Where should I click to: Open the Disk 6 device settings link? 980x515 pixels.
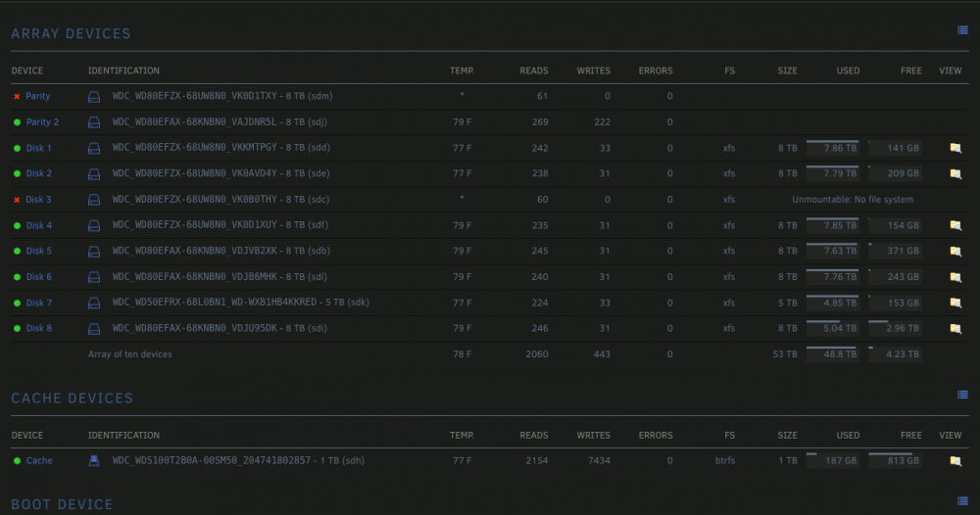[39, 276]
